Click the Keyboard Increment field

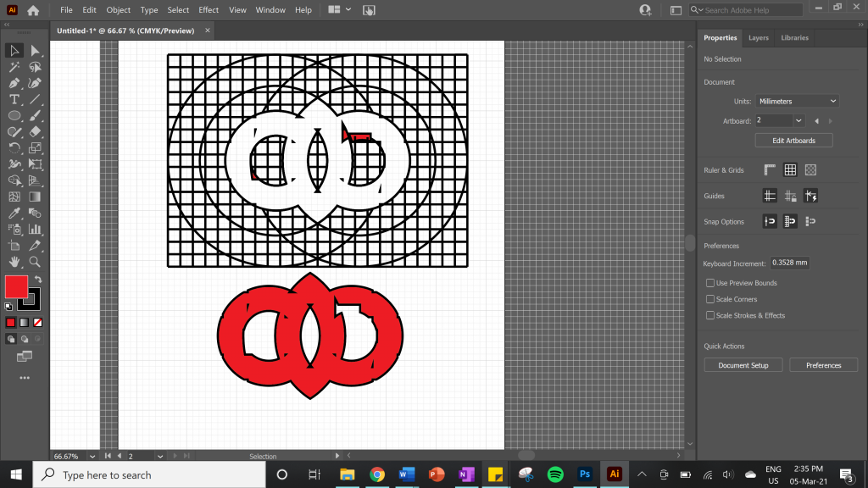(x=789, y=263)
